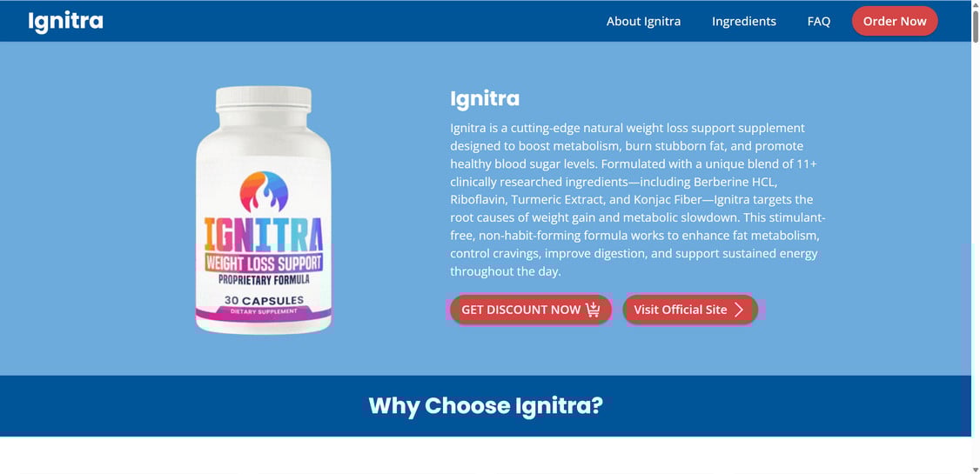The width and height of the screenshot is (980, 474).
Task: Go to the Ingredients section from the header
Action: 744,21
